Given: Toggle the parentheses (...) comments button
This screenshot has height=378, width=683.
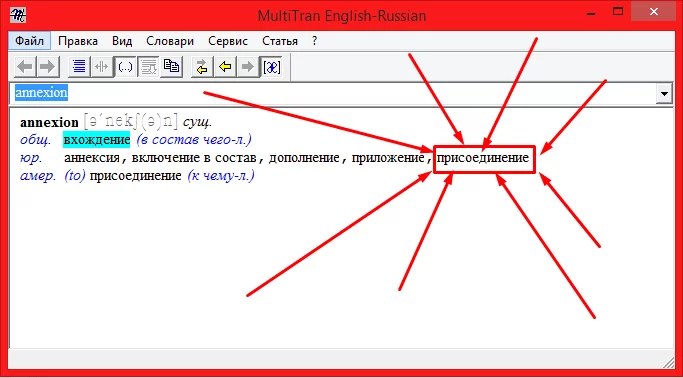Looking at the screenshot, I should tap(125, 67).
